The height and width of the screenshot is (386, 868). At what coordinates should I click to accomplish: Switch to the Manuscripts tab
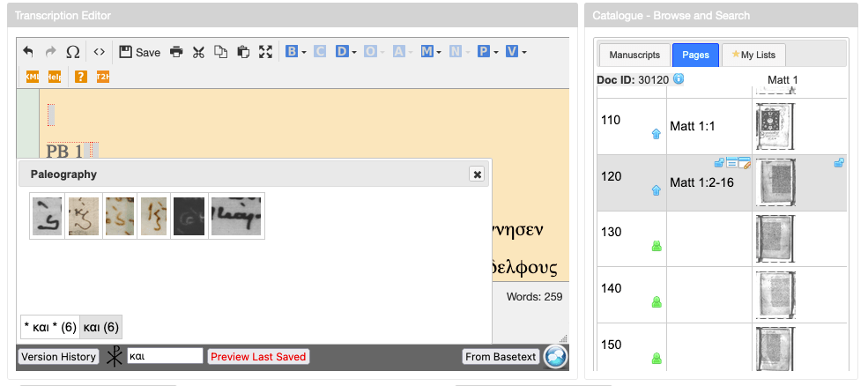pyautogui.click(x=634, y=55)
